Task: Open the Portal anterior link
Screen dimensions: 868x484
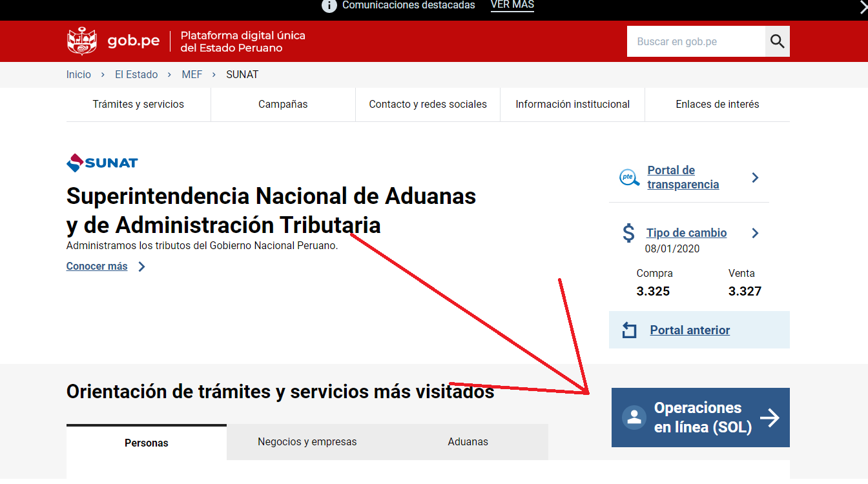Action: 690,330
